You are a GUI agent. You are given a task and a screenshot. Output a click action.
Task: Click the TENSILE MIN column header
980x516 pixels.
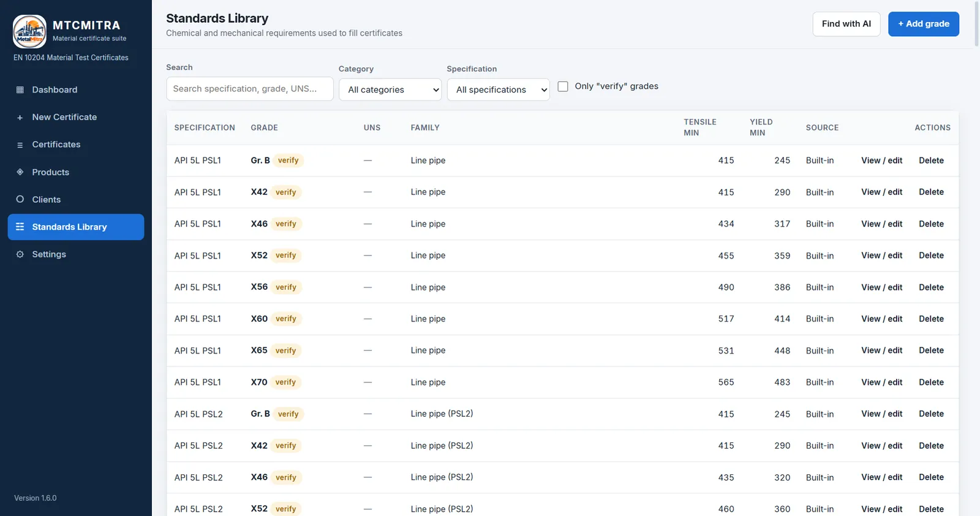click(700, 127)
